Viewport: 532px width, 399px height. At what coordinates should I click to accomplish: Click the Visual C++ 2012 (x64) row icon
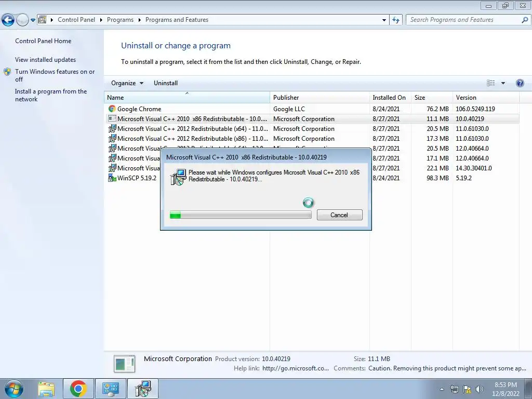112,129
